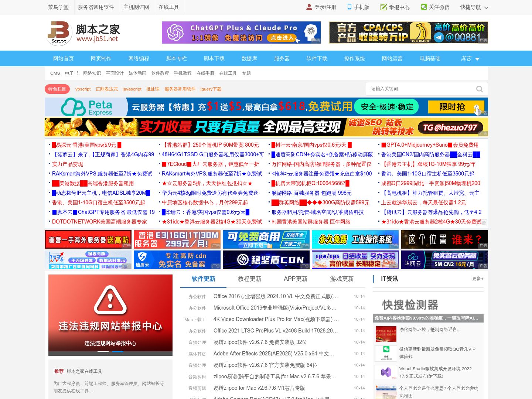Click the 专题 sub-navigation link
Viewport: 532px width, 399px height.
(246, 73)
